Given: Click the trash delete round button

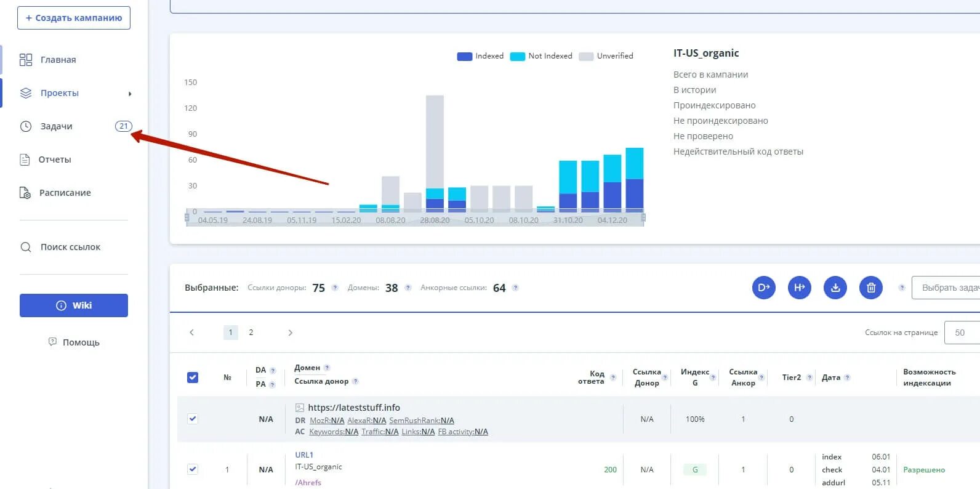Looking at the screenshot, I should (871, 288).
